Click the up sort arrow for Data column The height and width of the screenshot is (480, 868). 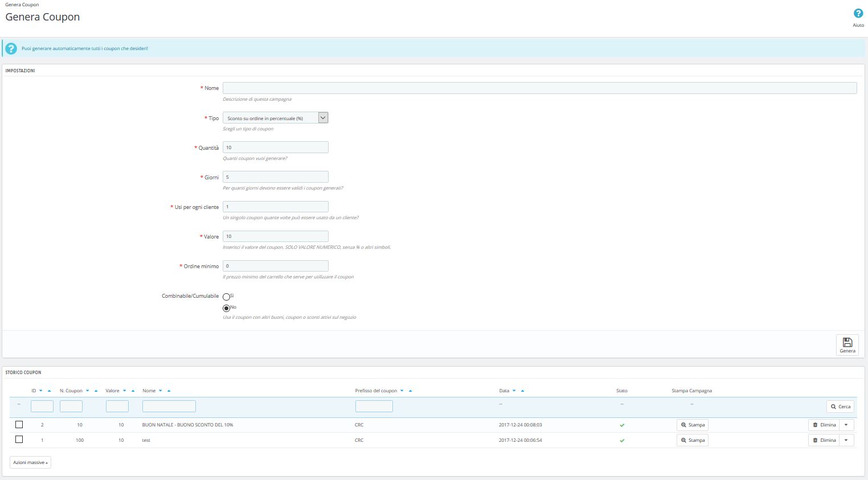tap(523, 391)
